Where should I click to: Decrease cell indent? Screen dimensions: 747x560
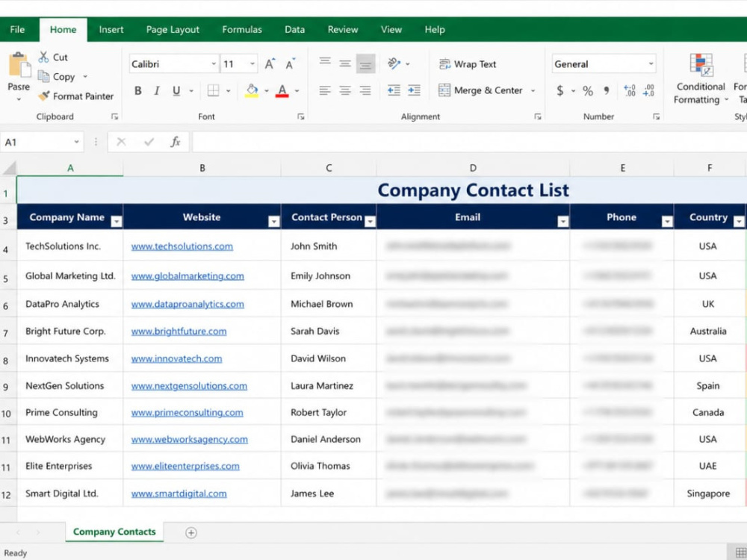(x=394, y=90)
